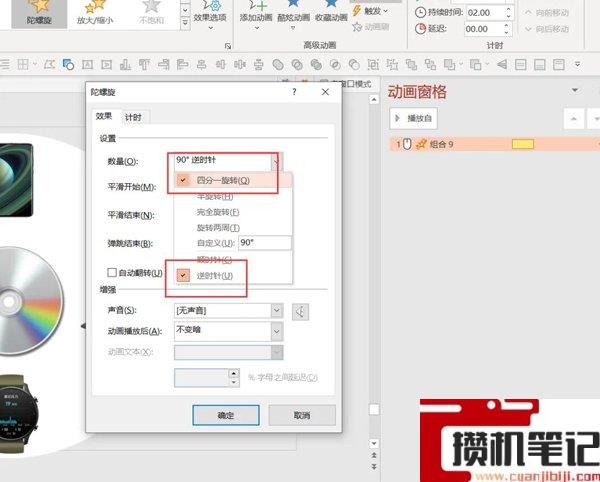The image size is (600, 482).
Task: Click slide scrollbar down arrow
Action: [x=374, y=444]
